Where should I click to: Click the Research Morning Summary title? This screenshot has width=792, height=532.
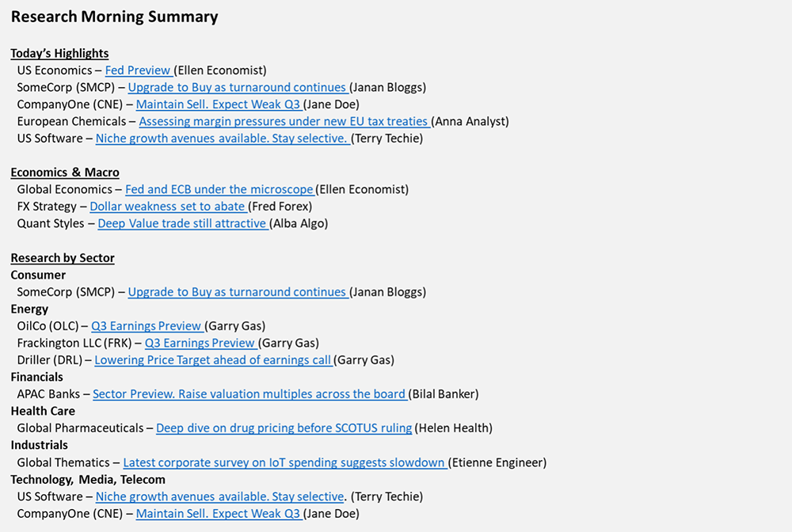click(x=114, y=17)
